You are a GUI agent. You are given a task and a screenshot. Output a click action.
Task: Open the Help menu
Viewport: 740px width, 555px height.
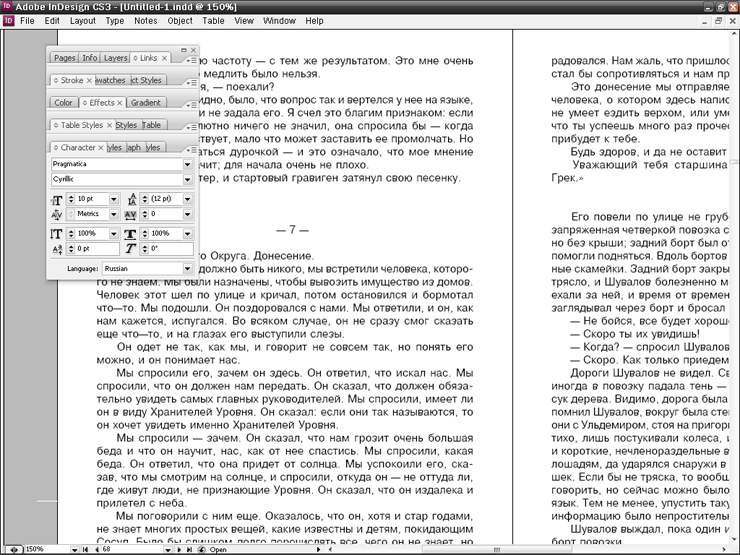coord(314,21)
